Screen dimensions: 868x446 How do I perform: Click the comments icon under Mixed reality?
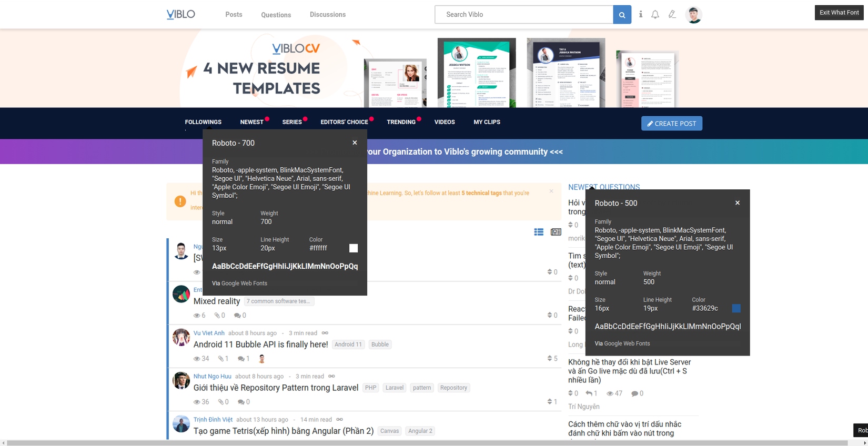pos(237,316)
